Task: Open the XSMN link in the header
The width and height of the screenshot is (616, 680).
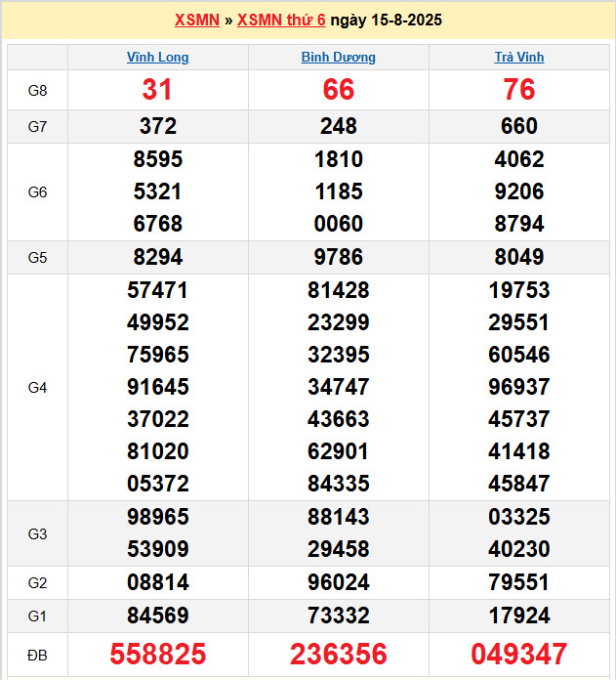Action: 196,21
